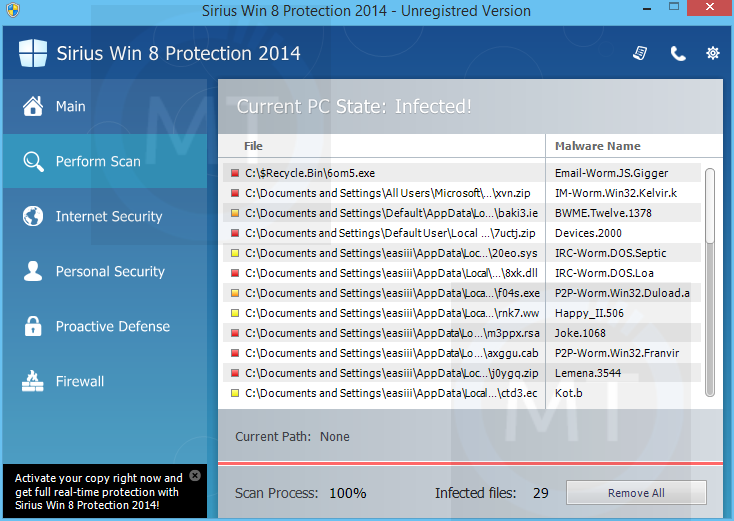Close the Sirius Win 8 Protection window
Viewport: 734px width, 521px height.
[710, 7]
